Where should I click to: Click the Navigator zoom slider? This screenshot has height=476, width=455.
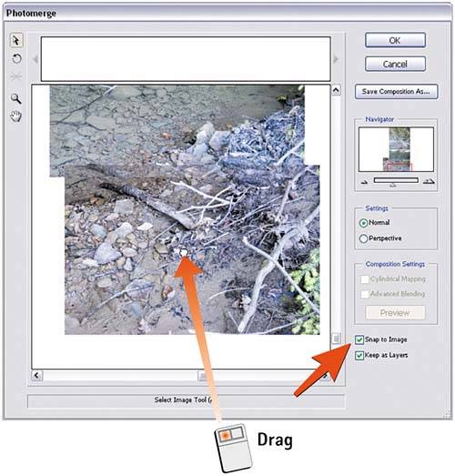396,180
